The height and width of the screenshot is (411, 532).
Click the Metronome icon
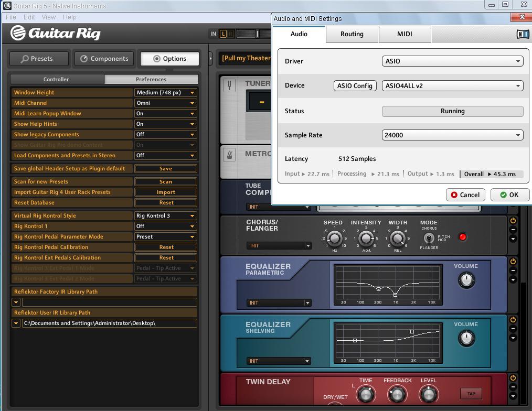point(229,155)
